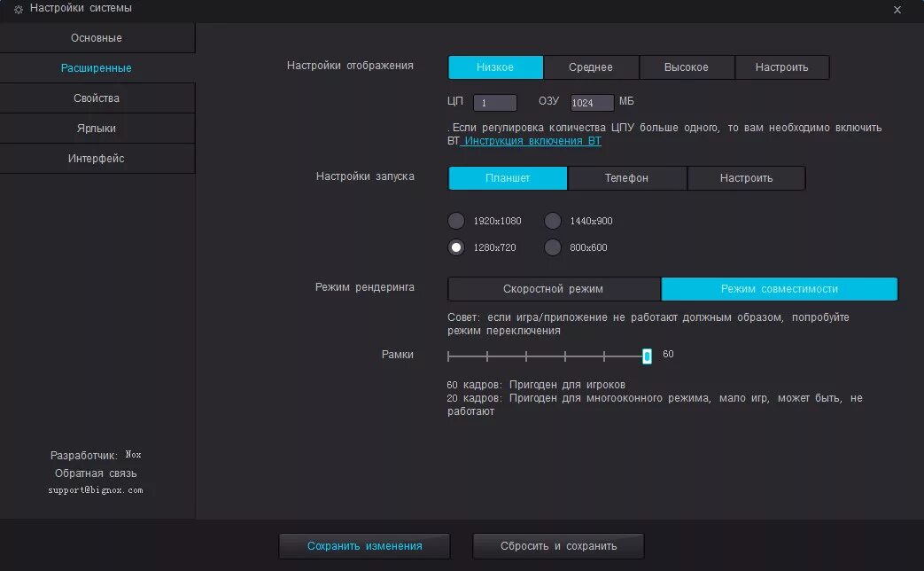
Task: Select the Расширенные settings tab
Action: click(97, 68)
